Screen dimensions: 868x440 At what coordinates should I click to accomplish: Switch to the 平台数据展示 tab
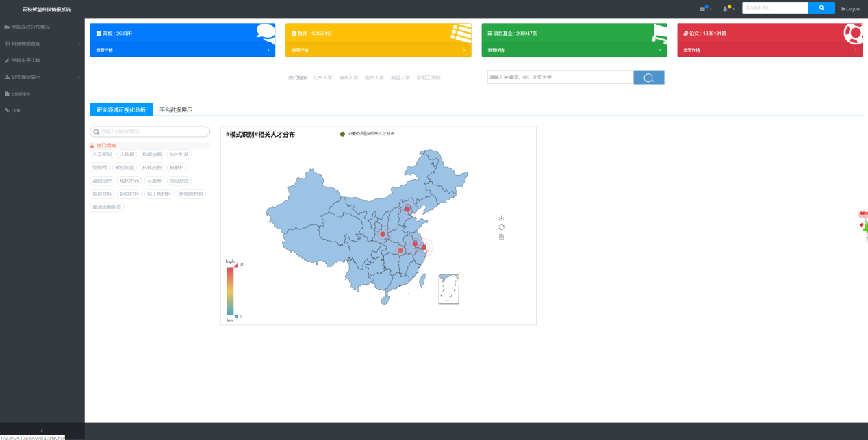point(176,109)
